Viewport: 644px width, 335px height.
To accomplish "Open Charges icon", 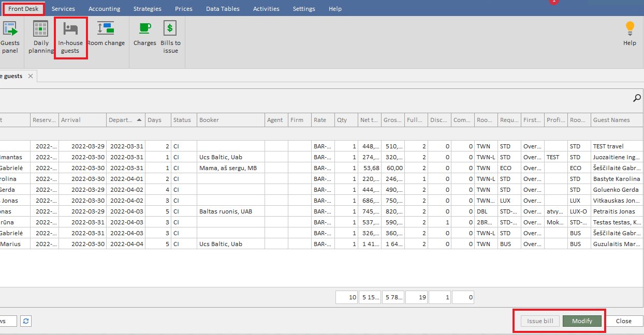I will point(144,34).
